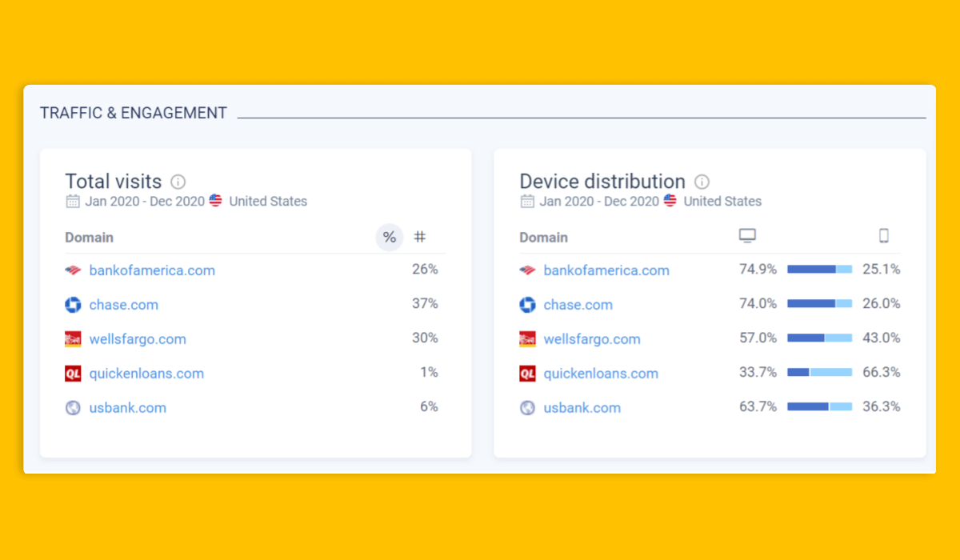Click the 57.0% desktop share for wellsfargo.com
This screenshot has height=560, width=960.
pos(758,338)
